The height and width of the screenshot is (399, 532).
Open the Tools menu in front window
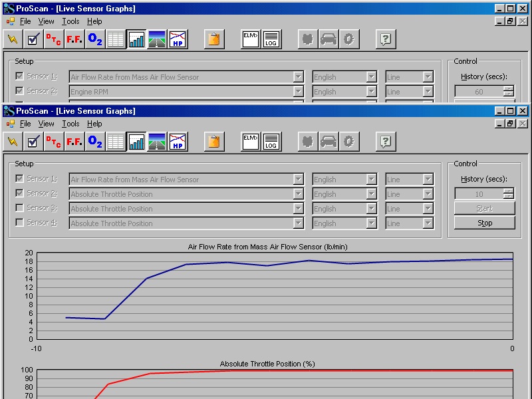tap(70, 124)
